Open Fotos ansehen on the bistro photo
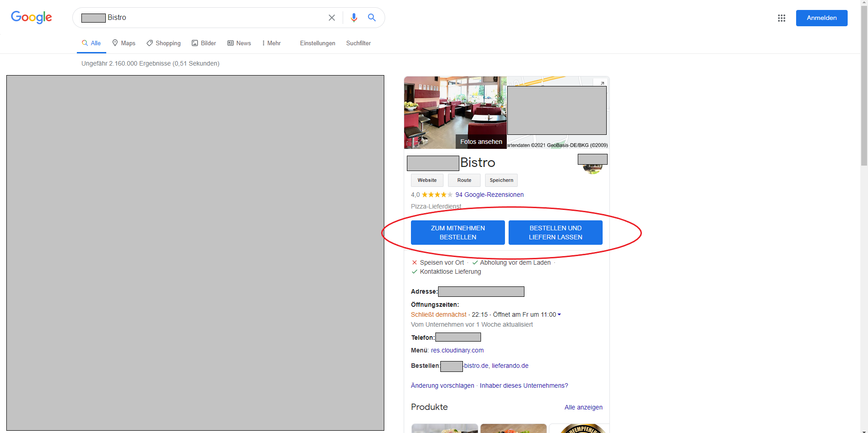 [481, 142]
